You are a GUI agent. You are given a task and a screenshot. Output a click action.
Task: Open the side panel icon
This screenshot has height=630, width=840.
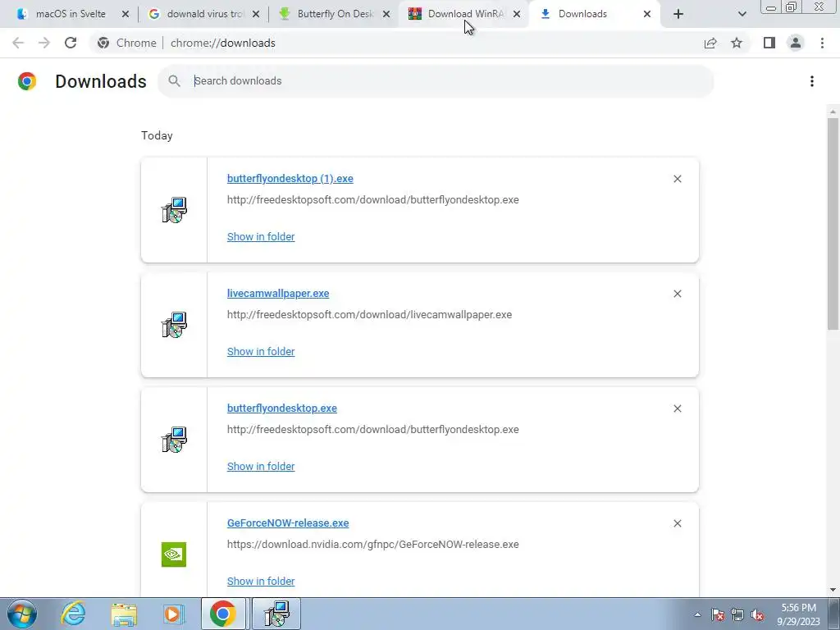pyautogui.click(x=769, y=43)
